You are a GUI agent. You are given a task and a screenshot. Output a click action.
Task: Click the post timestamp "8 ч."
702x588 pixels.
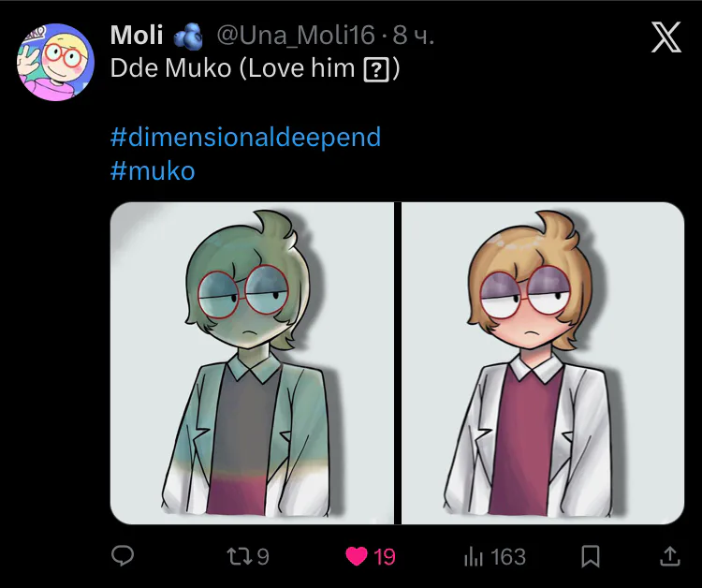(414, 36)
